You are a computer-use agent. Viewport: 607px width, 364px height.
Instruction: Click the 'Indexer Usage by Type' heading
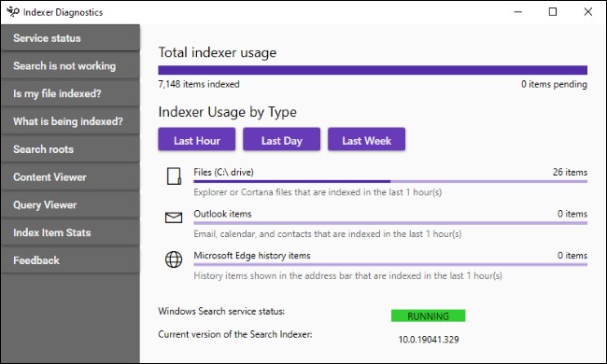pyautogui.click(x=228, y=112)
